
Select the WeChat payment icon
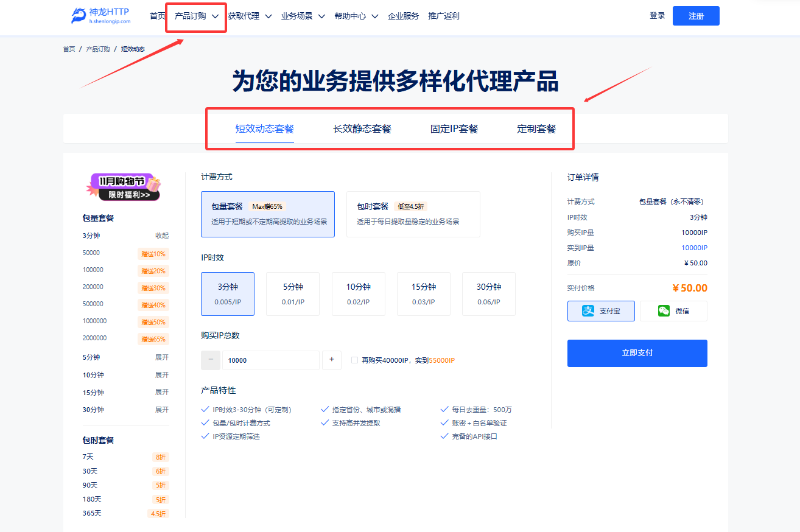pyautogui.click(x=664, y=311)
